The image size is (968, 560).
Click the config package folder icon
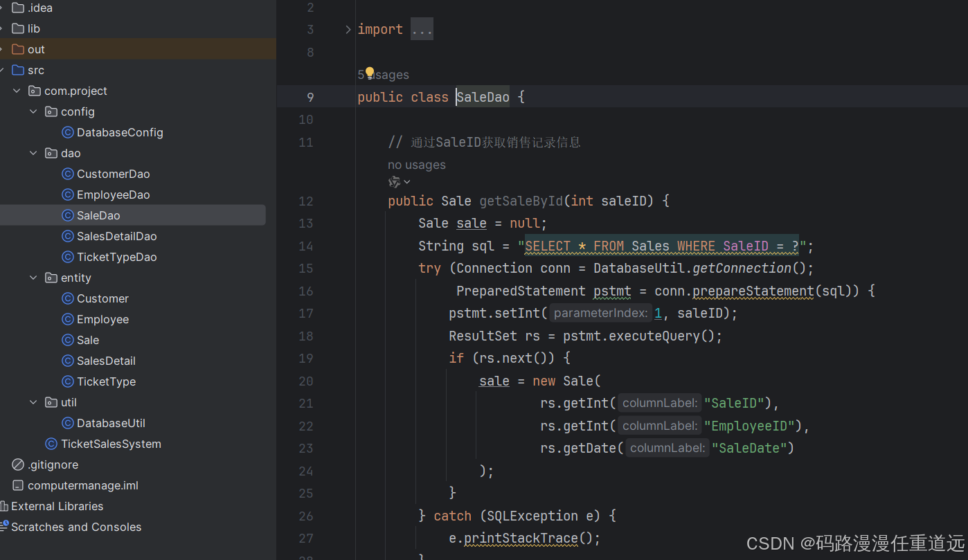pos(51,111)
